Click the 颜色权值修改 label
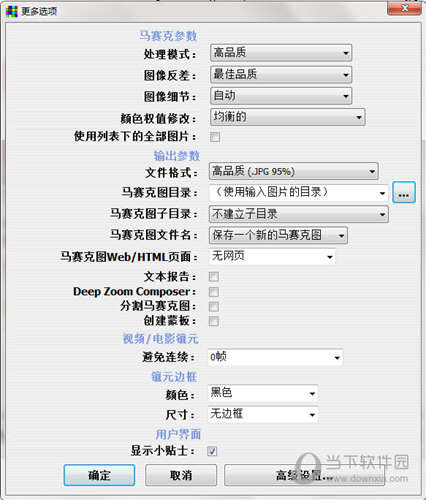426x500 pixels. [158, 118]
